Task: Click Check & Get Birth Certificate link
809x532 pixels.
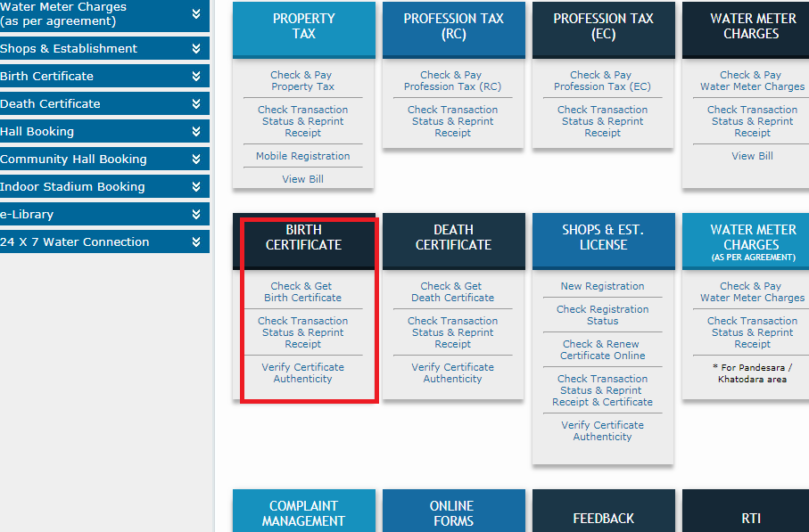Action: (x=302, y=292)
